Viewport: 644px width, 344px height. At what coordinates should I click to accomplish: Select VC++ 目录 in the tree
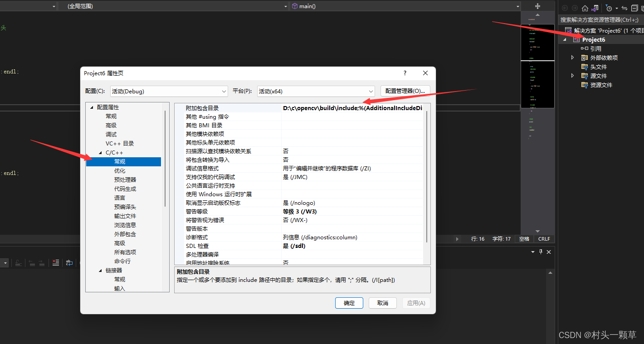point(120,144)
